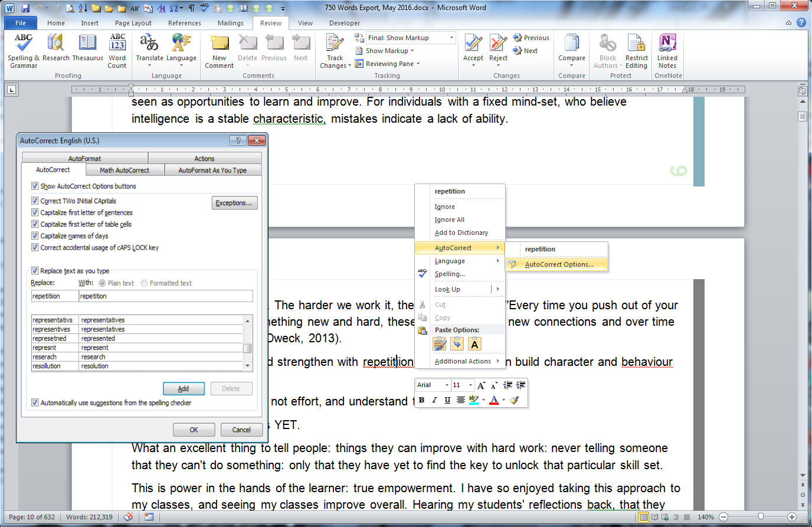Toggle Capitalize first letter of sentences
812x527 pixels.
[35, 212]
